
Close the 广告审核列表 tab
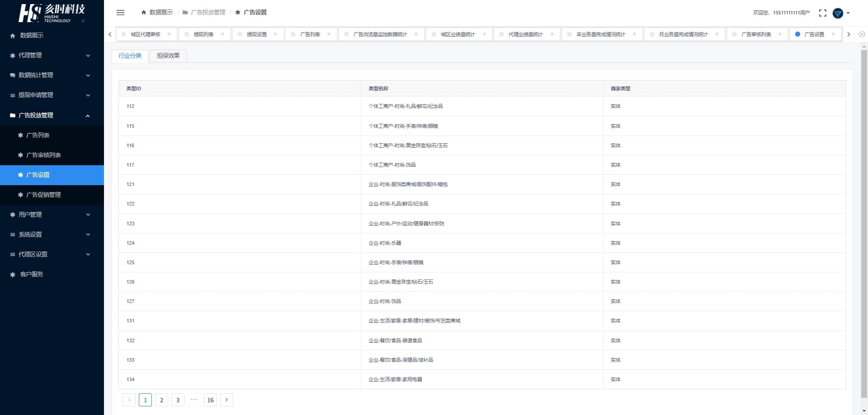tap(780, 34)
